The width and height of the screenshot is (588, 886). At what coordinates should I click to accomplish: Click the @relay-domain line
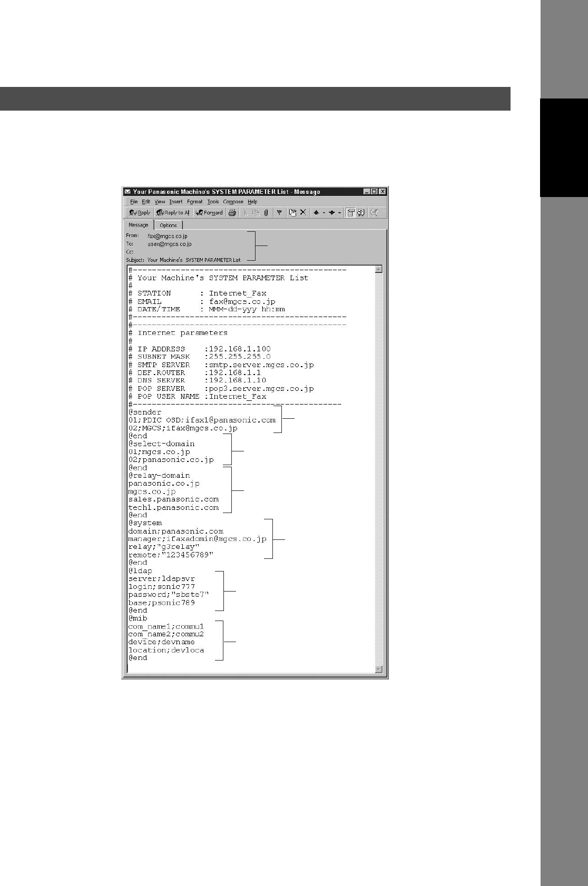[x=159, y=476]
